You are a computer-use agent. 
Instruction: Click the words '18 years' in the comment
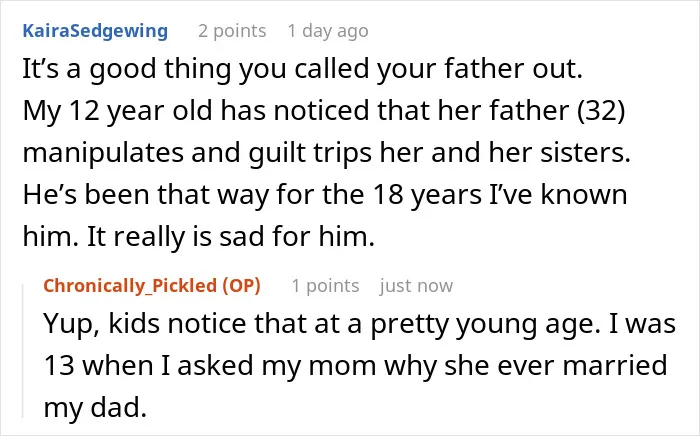tap(427, 195)
